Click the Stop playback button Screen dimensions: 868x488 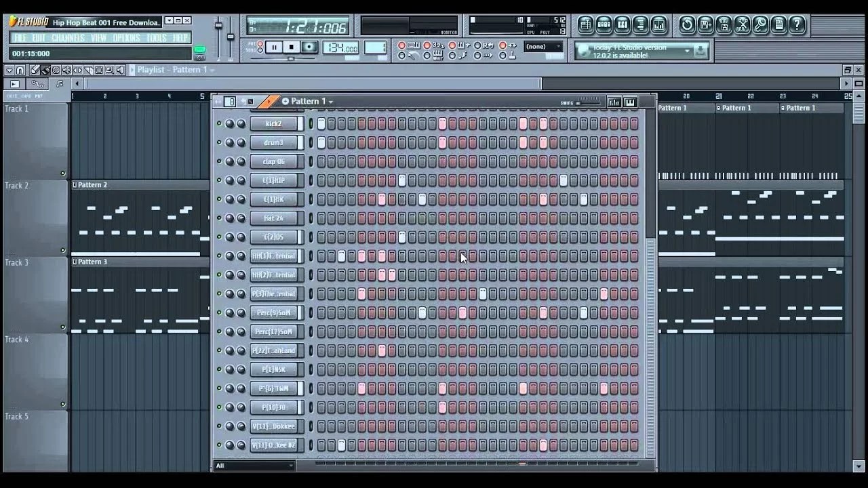[292, 47]
